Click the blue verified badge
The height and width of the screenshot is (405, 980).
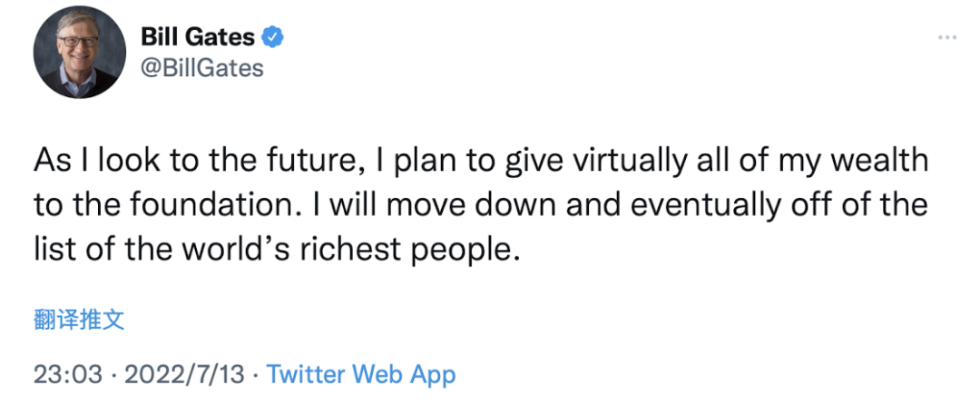tap(273, 37)
